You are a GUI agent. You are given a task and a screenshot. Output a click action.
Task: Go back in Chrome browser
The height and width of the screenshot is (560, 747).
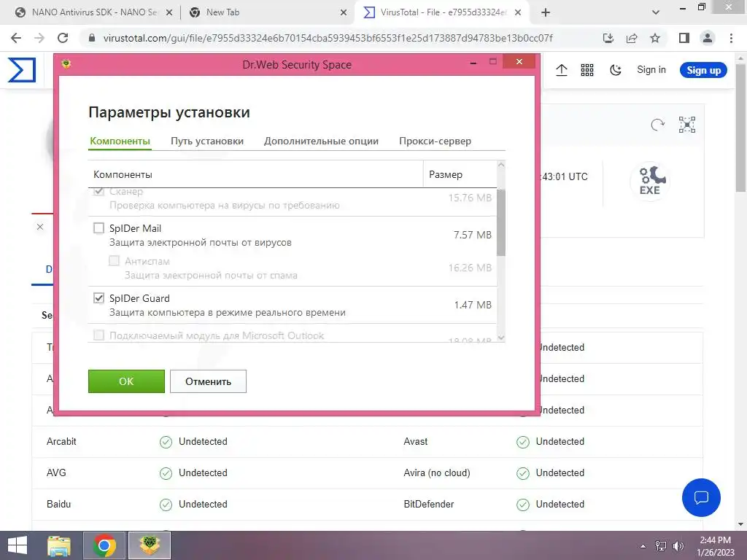click(16, 38)
